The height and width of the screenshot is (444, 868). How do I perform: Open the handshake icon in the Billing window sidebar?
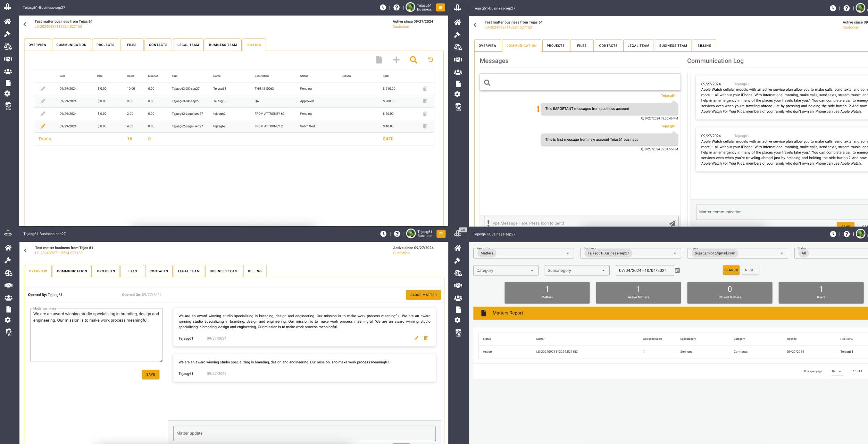point(8,59)
